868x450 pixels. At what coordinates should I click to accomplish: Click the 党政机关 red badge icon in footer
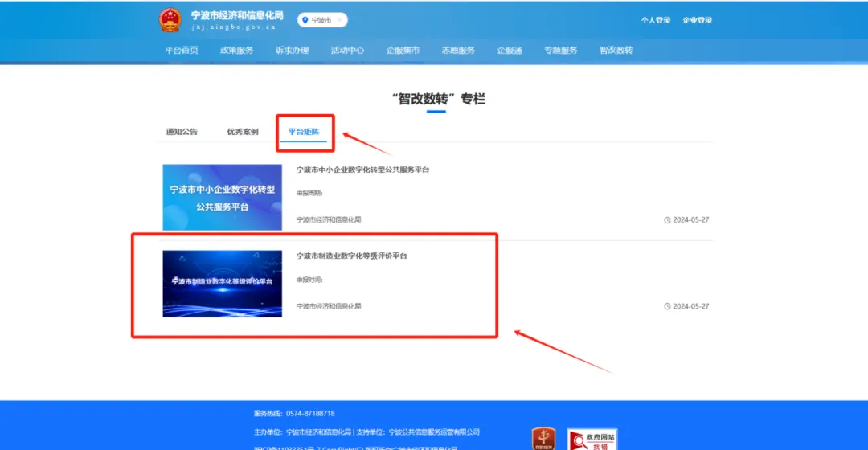click(x=543, y=439)
